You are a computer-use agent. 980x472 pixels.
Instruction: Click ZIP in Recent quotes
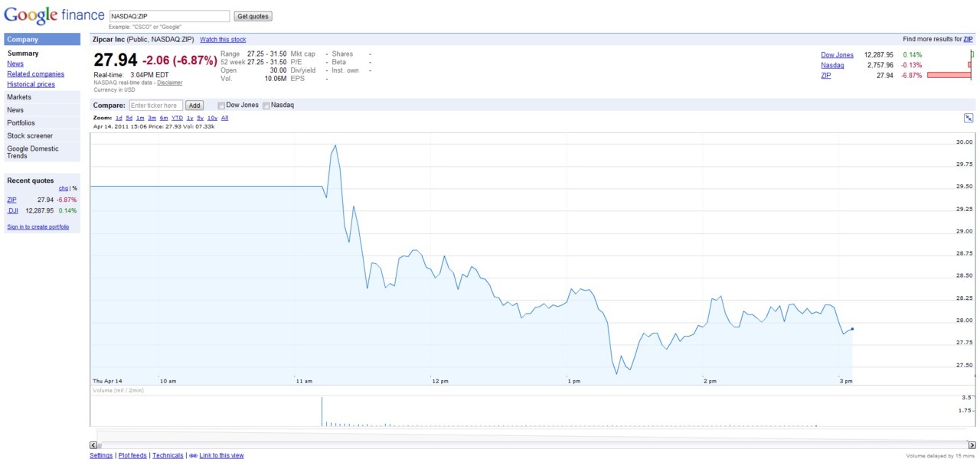[x=11, y=200]
